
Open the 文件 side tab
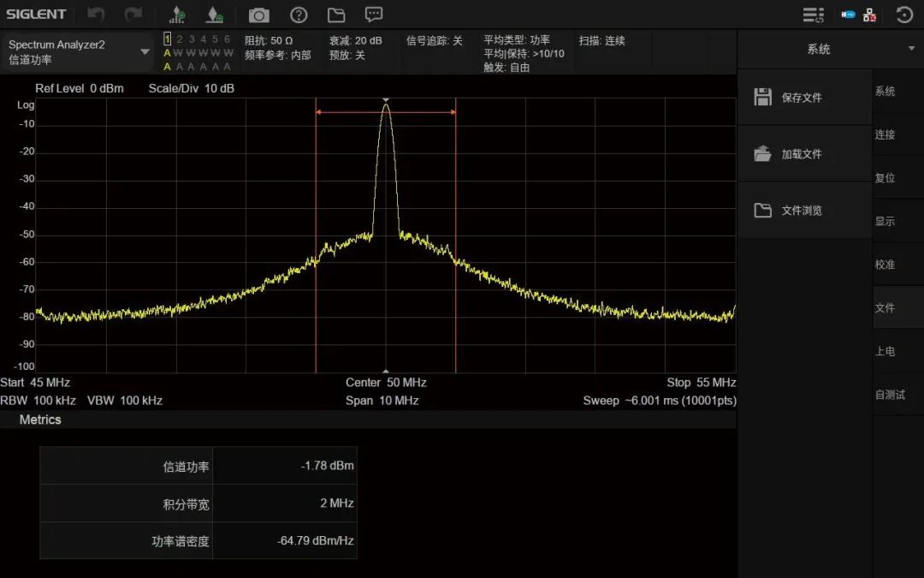pos(898,308)
